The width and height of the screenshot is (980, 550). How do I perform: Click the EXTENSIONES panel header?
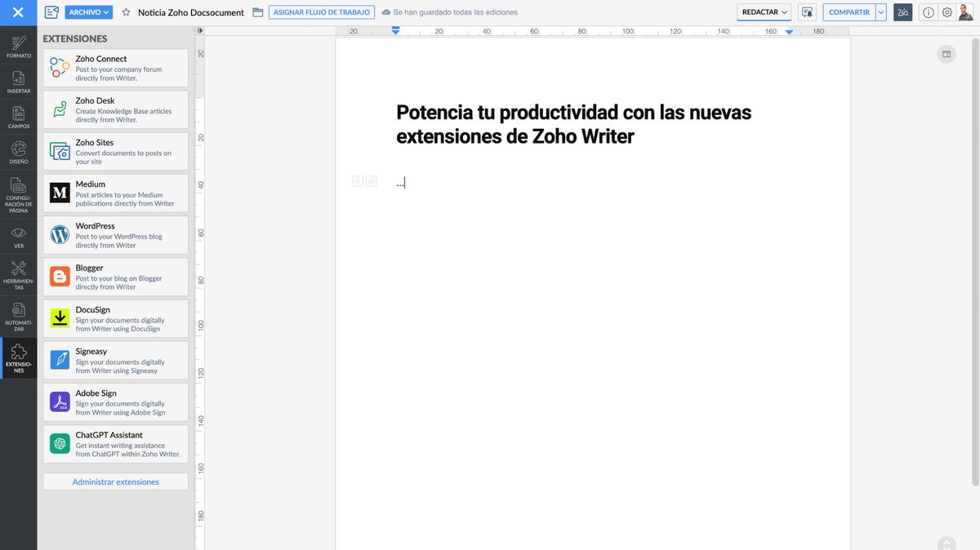pyautogui.click(x=75, y=38)
